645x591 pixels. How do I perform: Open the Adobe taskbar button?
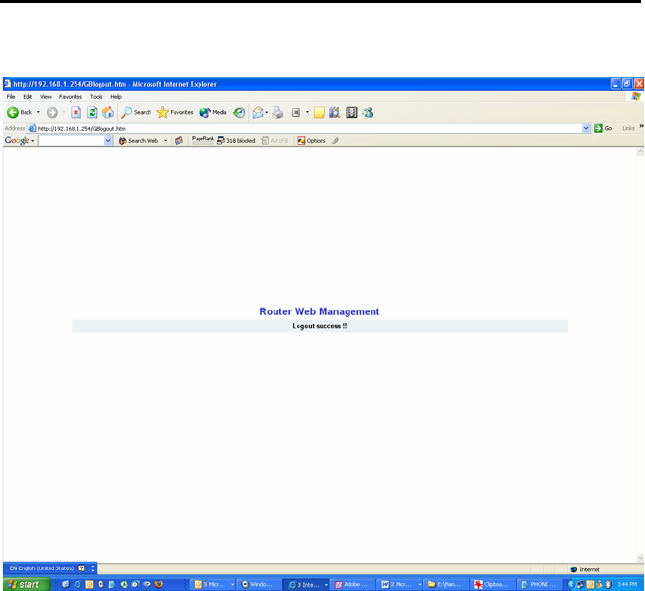[x=352, y=584]
